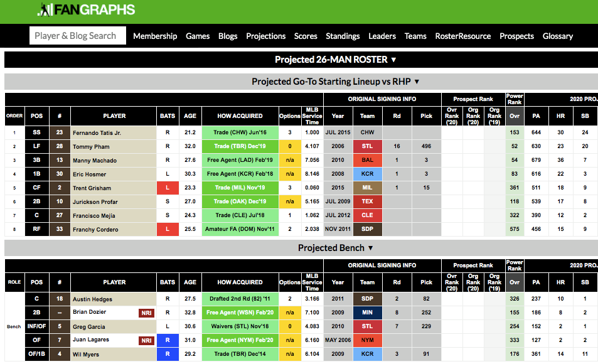
Task: Open Wil Myers player page
Action: coord(86,354)
